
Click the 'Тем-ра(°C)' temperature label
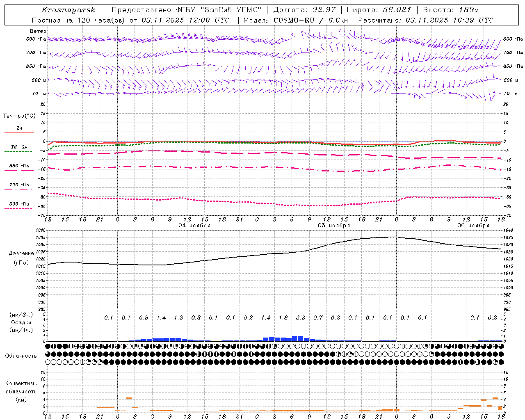(x=19, y=116)
